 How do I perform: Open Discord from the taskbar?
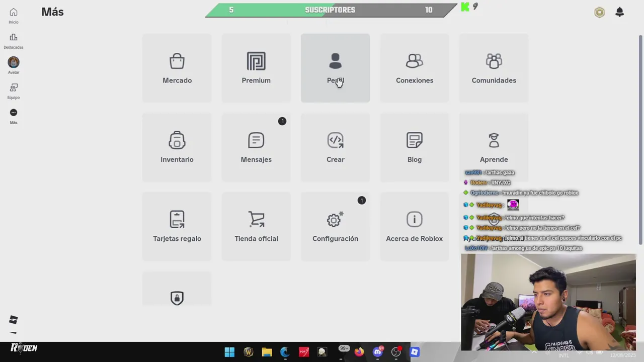(x=377, y=352)
